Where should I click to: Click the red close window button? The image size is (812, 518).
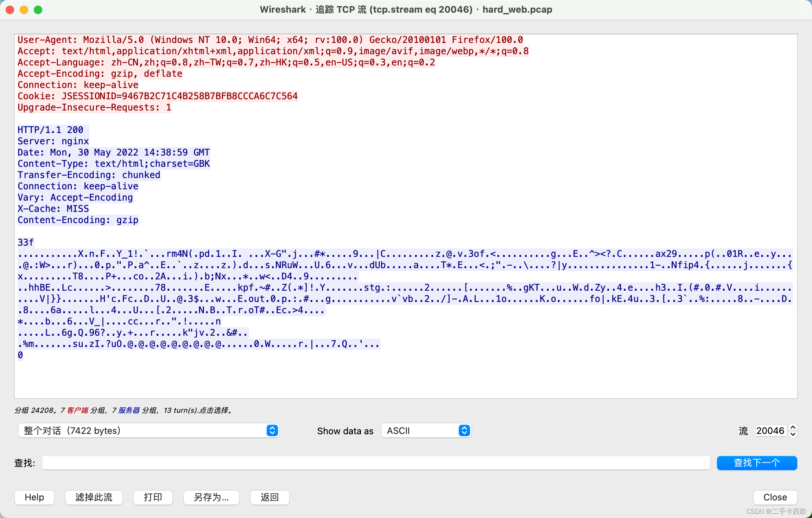[10, 10]
